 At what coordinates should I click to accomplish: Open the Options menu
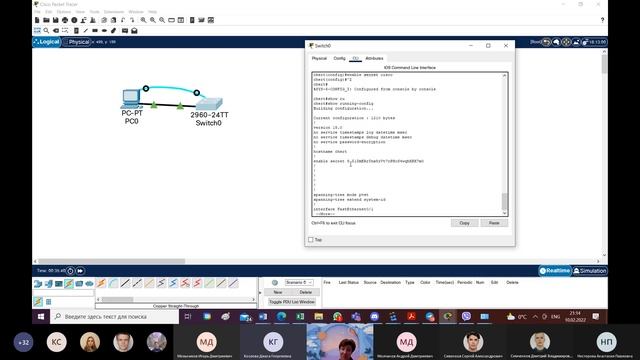pos(64,12)
